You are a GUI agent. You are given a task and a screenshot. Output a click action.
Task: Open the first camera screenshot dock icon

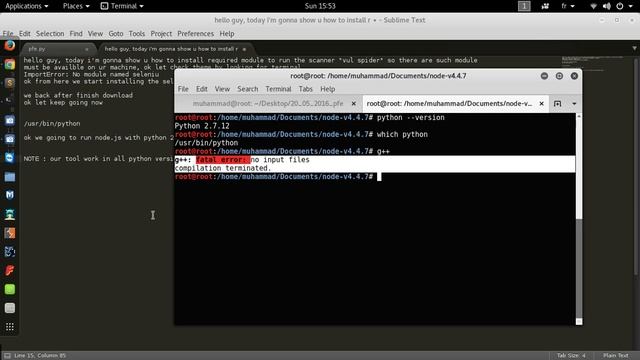click(10, 120)
